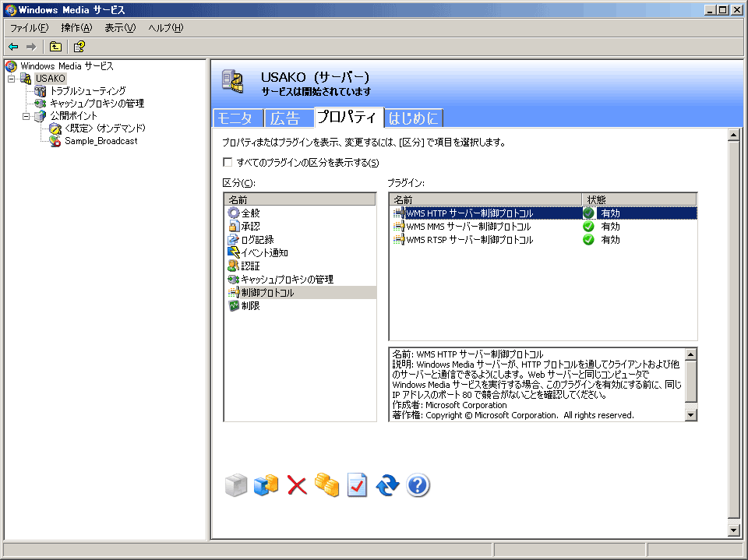Image resolution: width=748 pixels, height=560 pixels.
Task: Select キャッシュ/プロキシの管理 label in the left tree
Action: pos(97,104)
